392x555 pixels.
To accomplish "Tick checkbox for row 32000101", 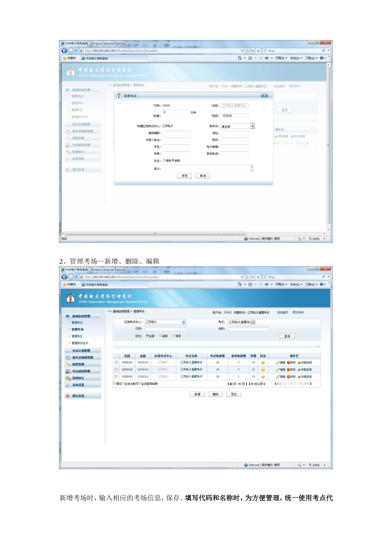I will click(x=116, y=363).
